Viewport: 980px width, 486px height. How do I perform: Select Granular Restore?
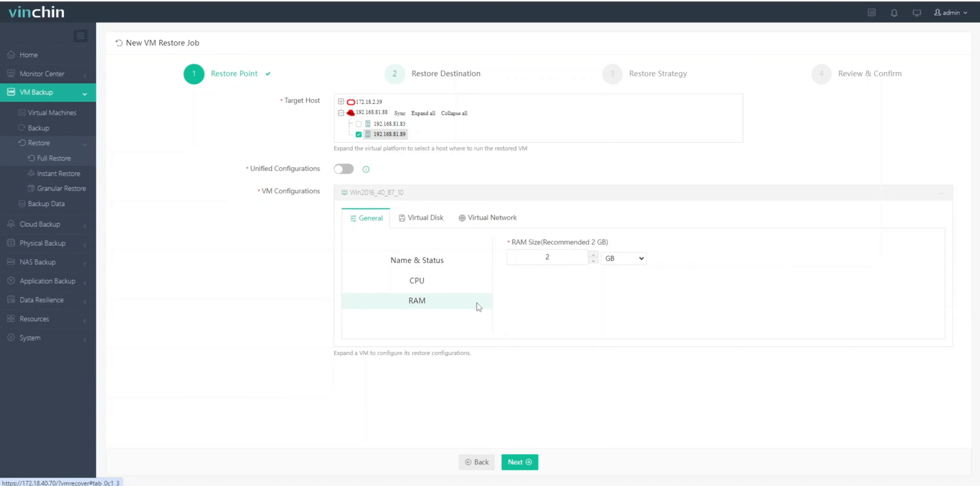[x=61, y=189]
